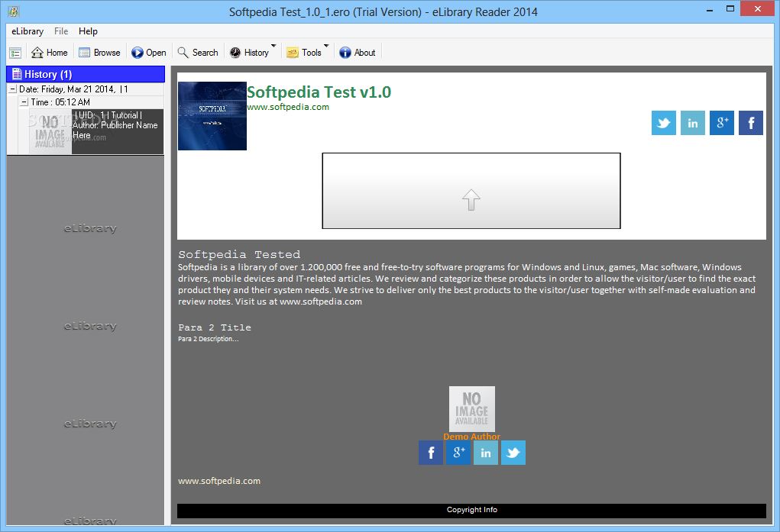Open author's Google+ icon
780x532 pixels.
coord(458,453)
